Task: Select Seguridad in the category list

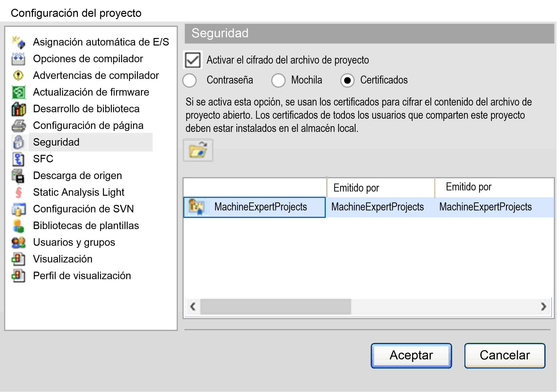Action: [x=90, y=142]
